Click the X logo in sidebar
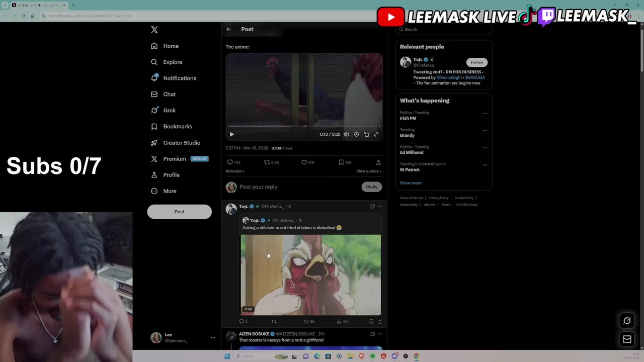This screenshot has width=644, height=362. 154,30
